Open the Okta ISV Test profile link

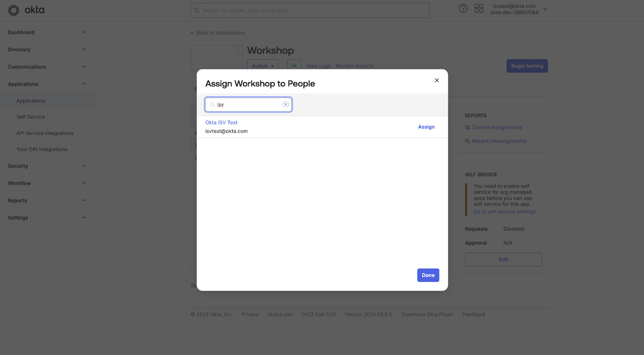pyautogui.click(x=221, y=122)
